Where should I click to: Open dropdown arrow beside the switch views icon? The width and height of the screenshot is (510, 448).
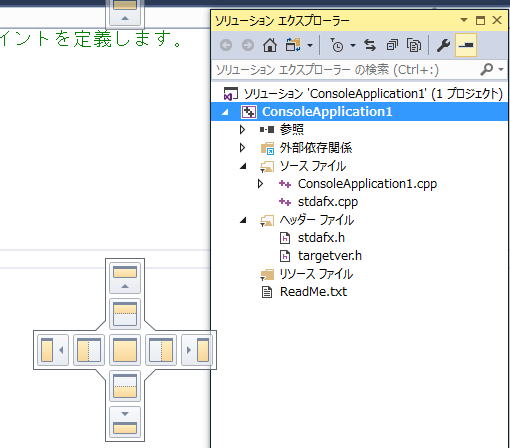pyautogui.click(x=310, y=45)
